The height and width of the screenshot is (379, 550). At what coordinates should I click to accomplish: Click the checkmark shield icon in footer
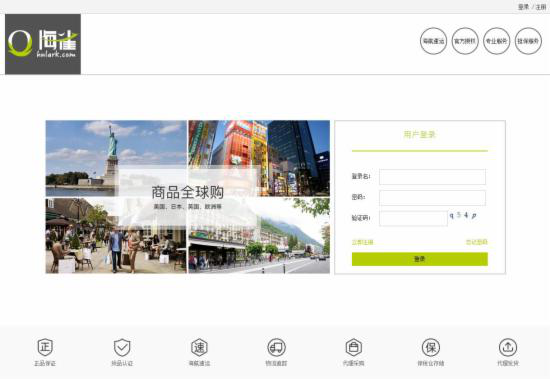tap(122, 347)
